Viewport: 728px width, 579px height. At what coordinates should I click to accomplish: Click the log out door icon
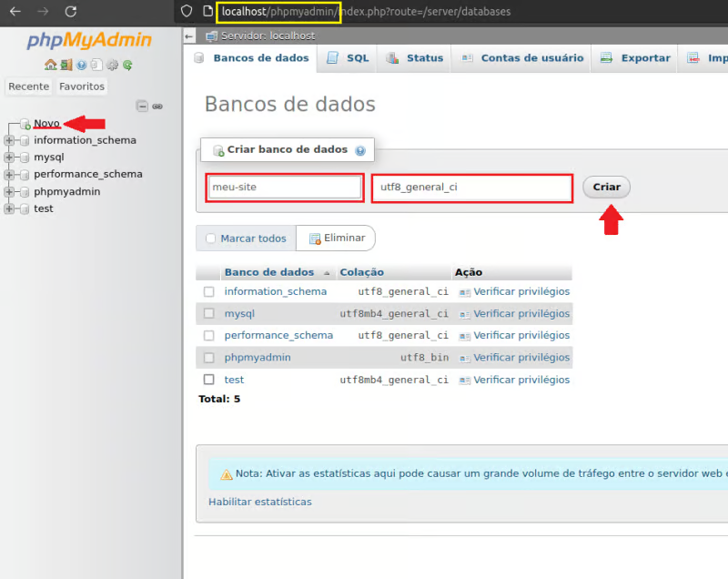(x=66, y=66)
